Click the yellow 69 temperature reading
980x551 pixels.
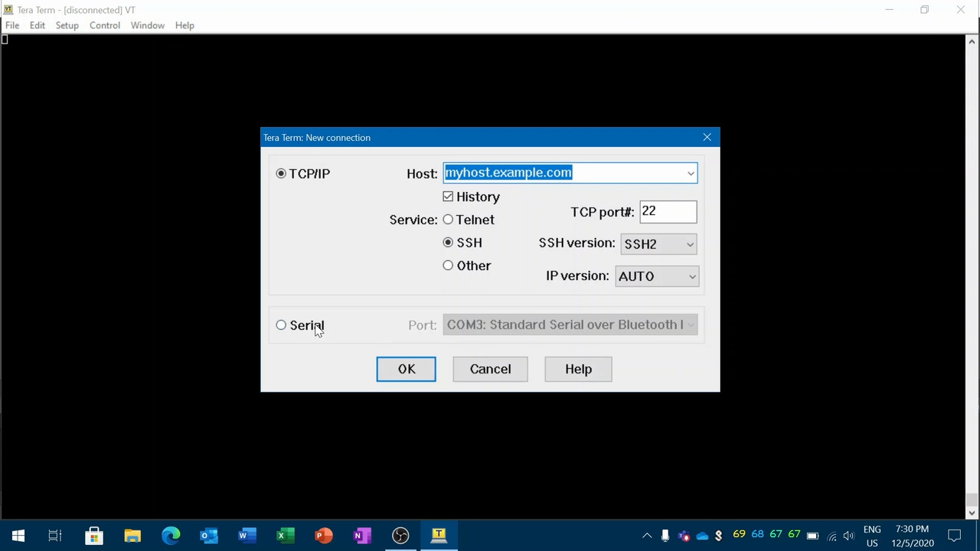coord(739,534)
